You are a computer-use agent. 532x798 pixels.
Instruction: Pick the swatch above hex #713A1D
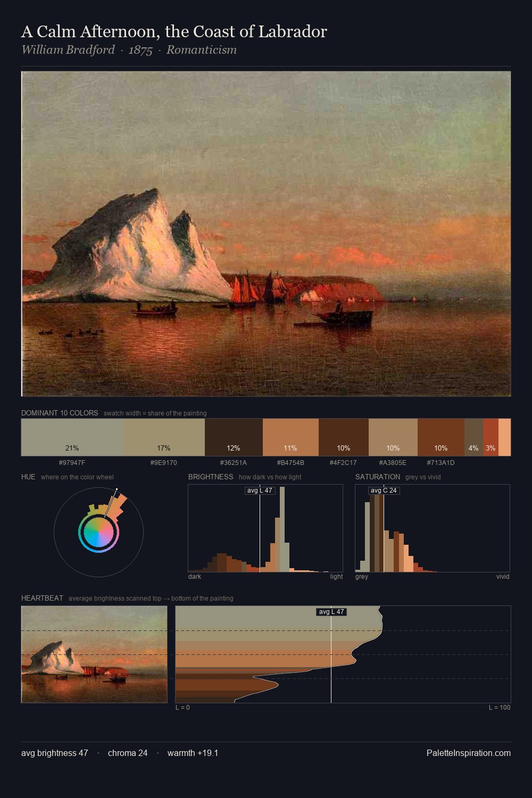pos(441,437)
